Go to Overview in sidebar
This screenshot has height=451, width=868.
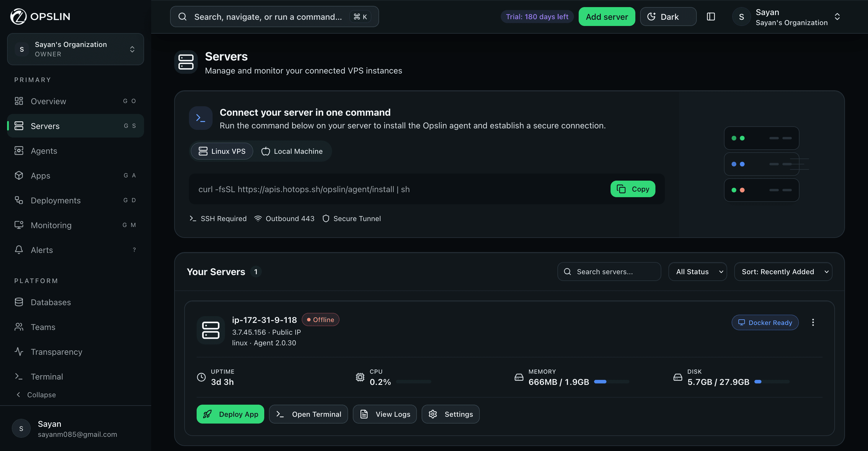pos(76,101)
